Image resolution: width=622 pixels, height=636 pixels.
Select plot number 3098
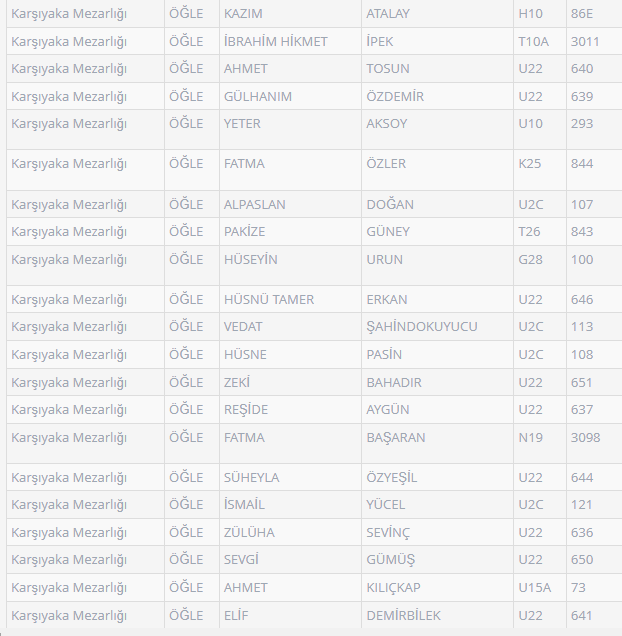[x=585, y=438]
